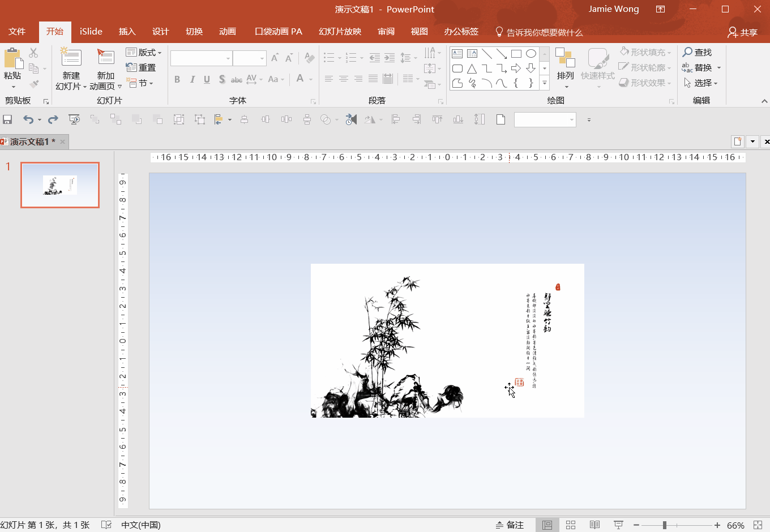Image resolution: width=770 pixels, height=532 pixels.
Task: Open Shape Effects (形状效果) dropdown
Action: (x=645, y=83)
